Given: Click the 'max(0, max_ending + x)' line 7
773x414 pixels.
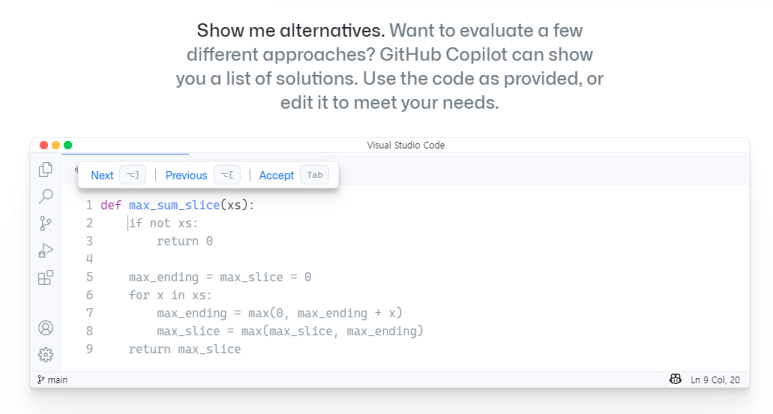Looking at the screenshot, I should [x=280, y=313].
